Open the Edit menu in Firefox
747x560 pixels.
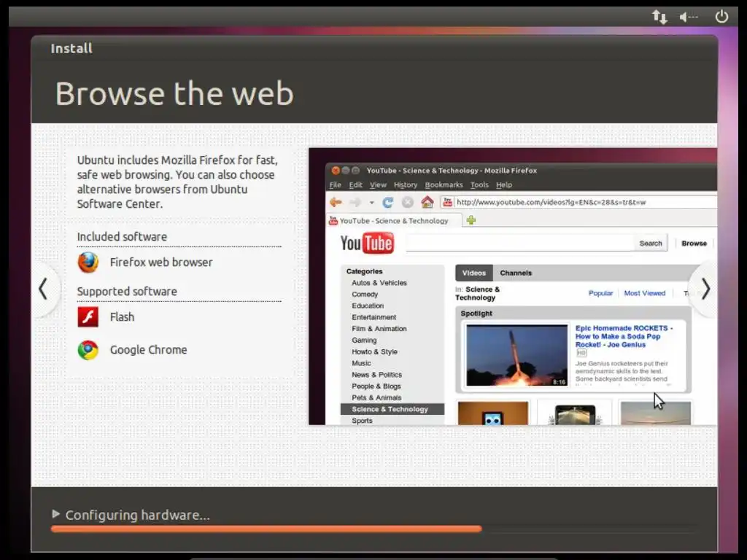(x=355, y=184)
